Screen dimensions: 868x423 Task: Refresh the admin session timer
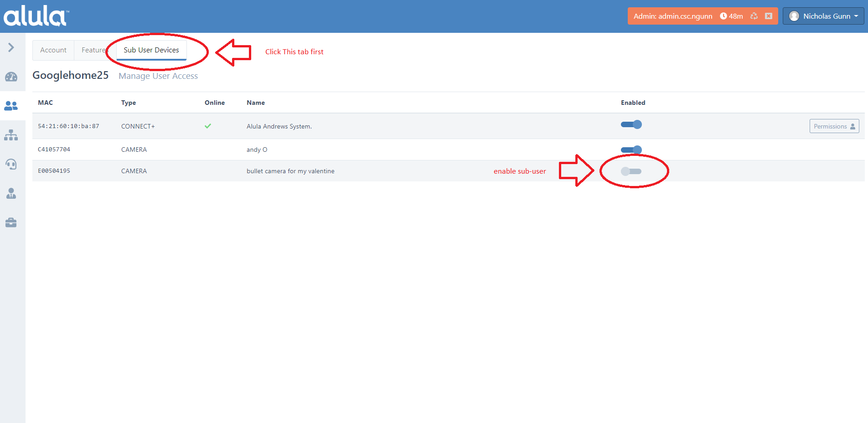point(754,15)
